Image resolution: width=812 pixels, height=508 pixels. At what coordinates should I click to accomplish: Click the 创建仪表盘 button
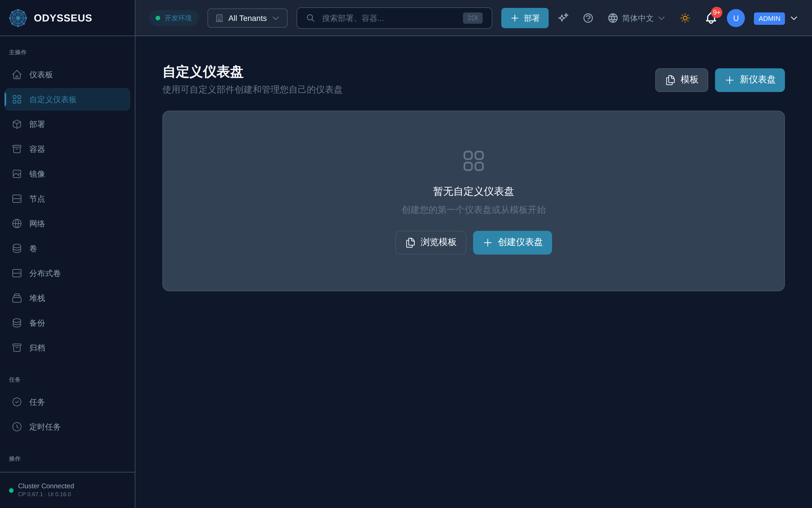point(512,243)
